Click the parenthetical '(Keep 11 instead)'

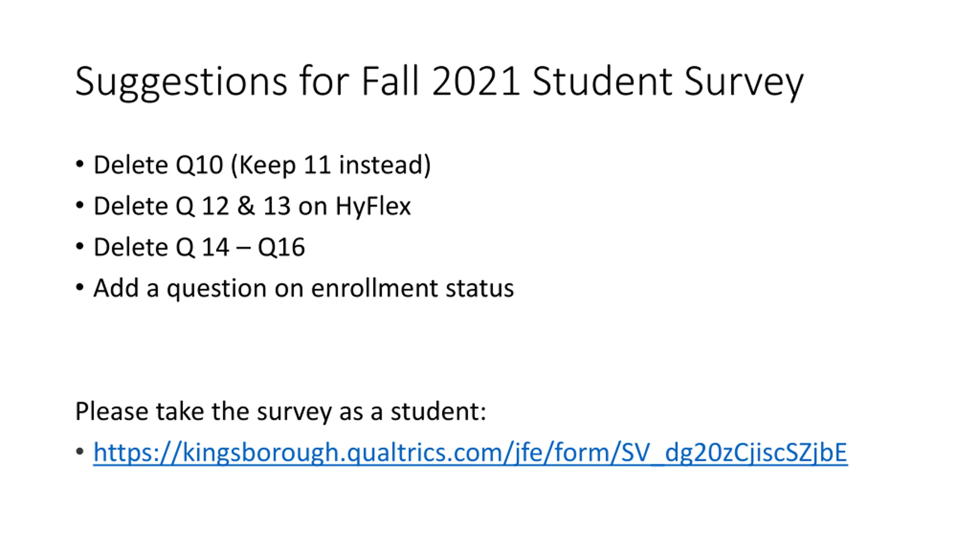pyautogui.click(x=331, y=165)
